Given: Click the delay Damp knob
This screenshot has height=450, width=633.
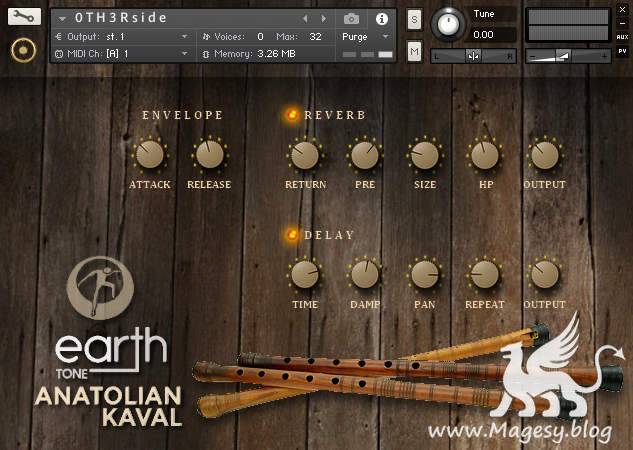Looking at the screenshot, I should (x=365, y=275).
